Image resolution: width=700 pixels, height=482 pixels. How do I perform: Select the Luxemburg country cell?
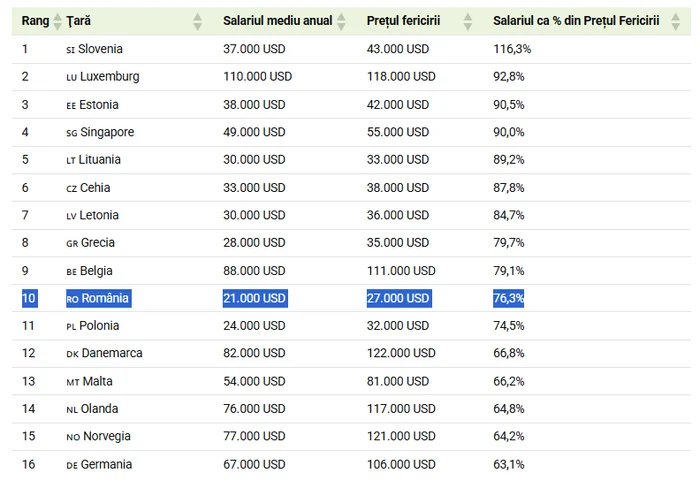pyautogui.click(x=103, y=77)
